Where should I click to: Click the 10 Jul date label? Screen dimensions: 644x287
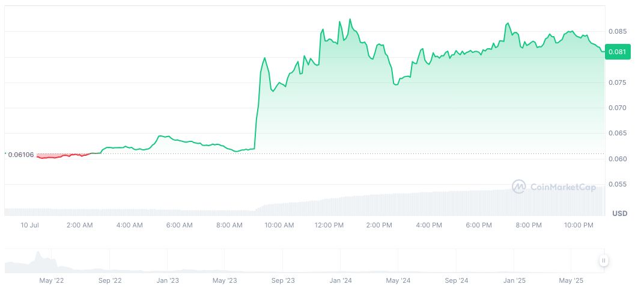pos(29,226)
